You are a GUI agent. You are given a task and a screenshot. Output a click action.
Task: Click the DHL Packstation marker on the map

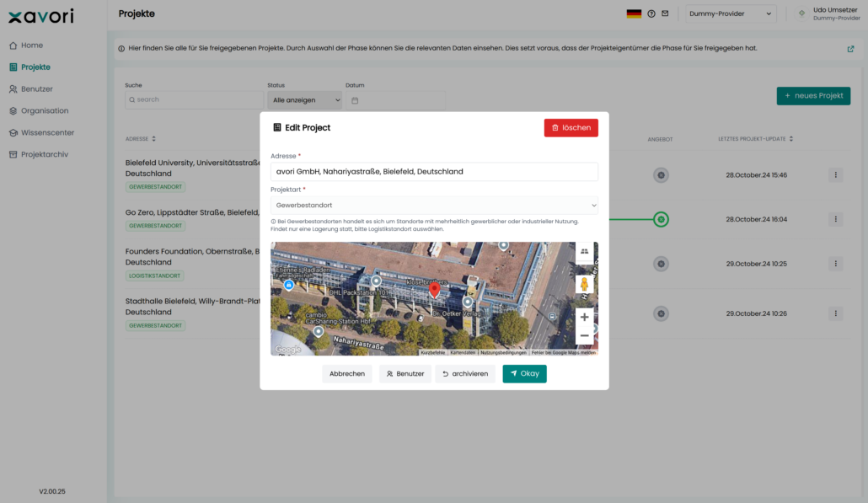tap(376, 281)
